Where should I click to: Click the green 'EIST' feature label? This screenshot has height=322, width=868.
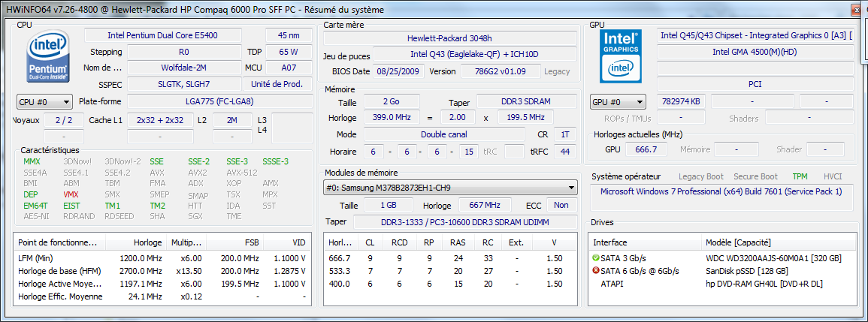[x=71, y=205]
